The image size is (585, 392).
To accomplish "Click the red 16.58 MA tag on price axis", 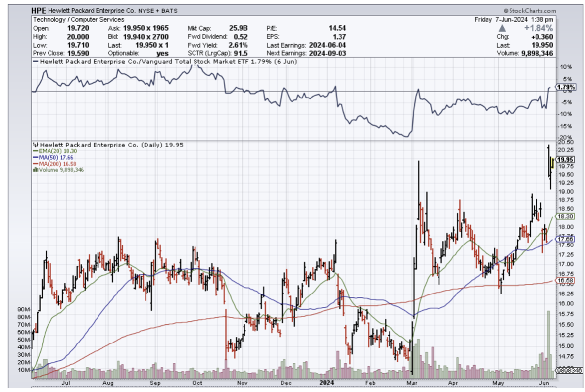I will coord(565,280).
